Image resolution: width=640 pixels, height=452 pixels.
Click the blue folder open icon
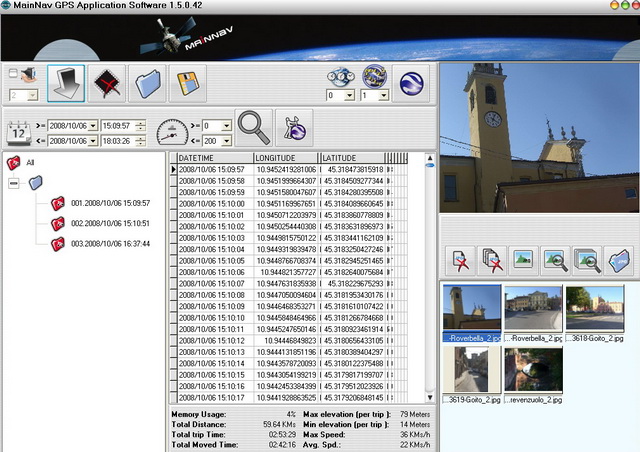click(149, 83)
